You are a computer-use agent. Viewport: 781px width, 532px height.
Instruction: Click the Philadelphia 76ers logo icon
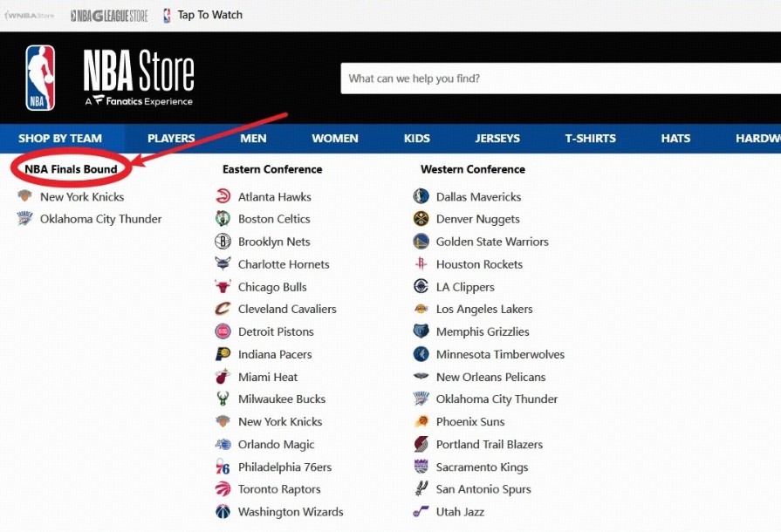pyautogui.click(x=223, y=467)
